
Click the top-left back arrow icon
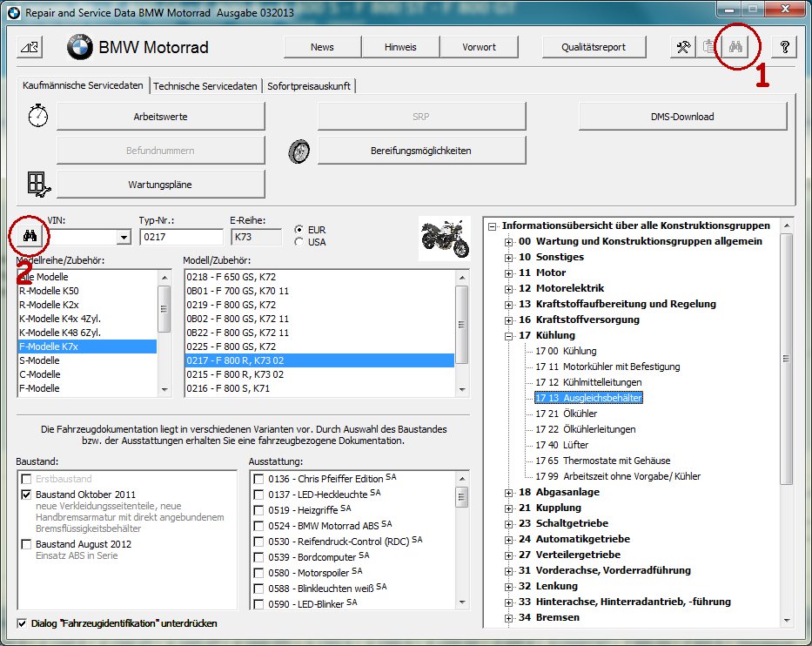pos(29,47)
